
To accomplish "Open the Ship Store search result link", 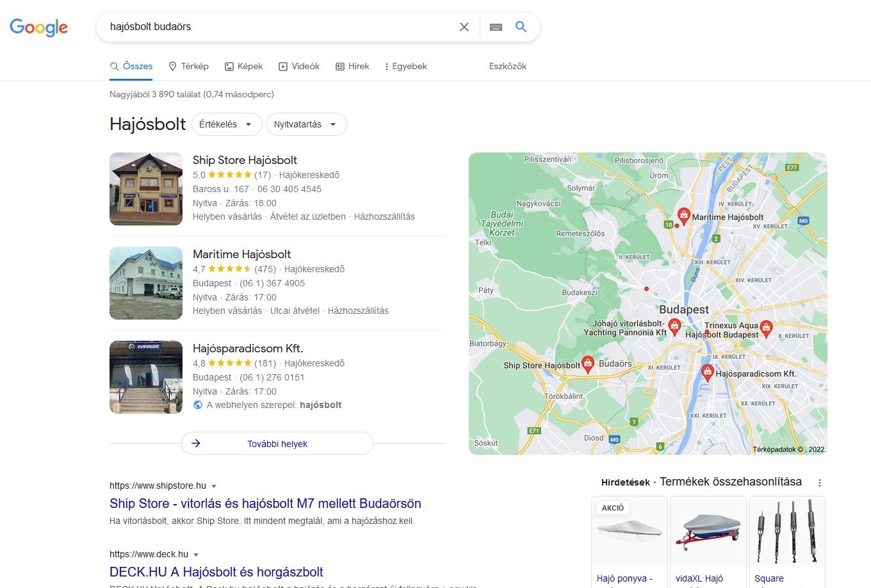I will click(265, 503).
